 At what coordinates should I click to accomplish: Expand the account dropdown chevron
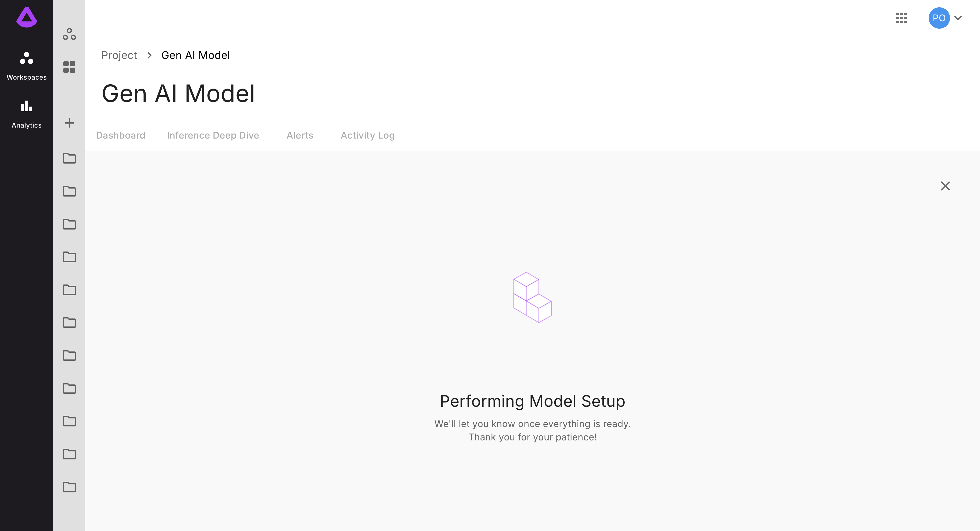pos(958,18)
